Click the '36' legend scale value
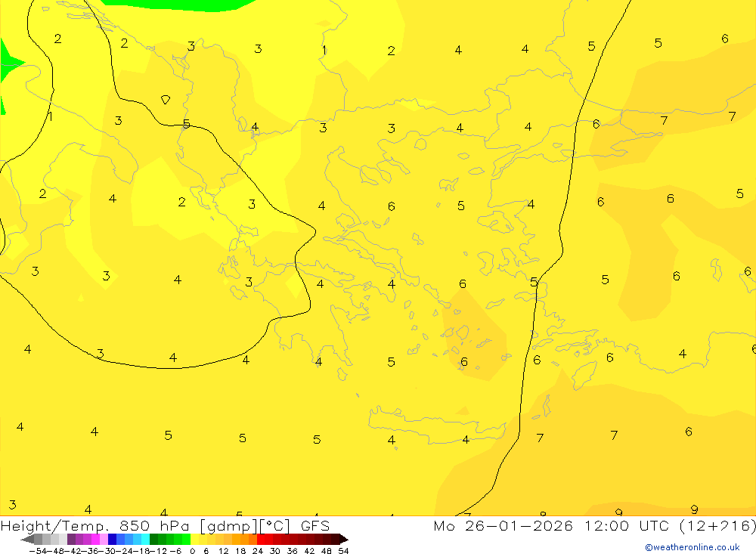The height and width of the screenshot is (554, 756). point(292,551)
